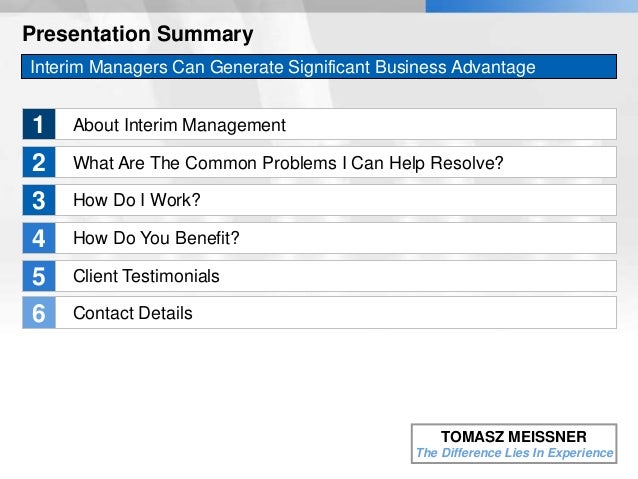Click the number 1 badge

39,125
